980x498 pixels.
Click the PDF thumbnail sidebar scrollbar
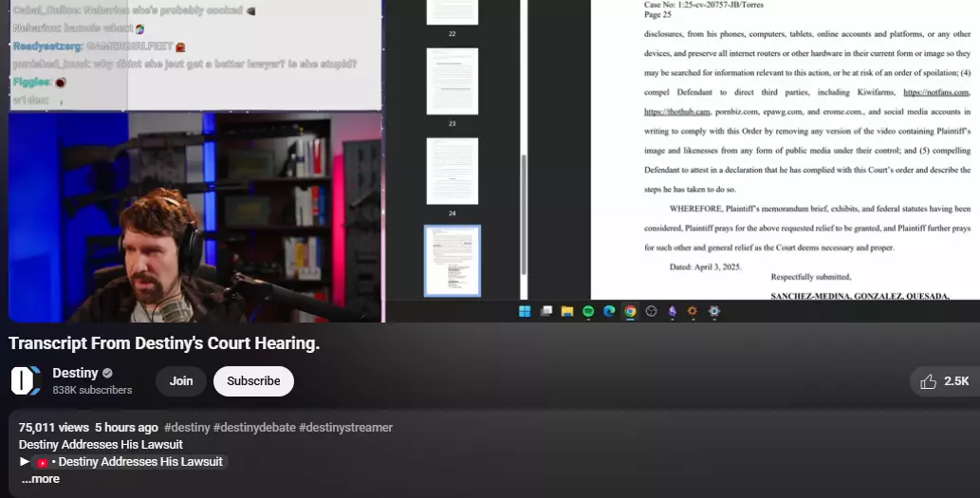point(523,213)
